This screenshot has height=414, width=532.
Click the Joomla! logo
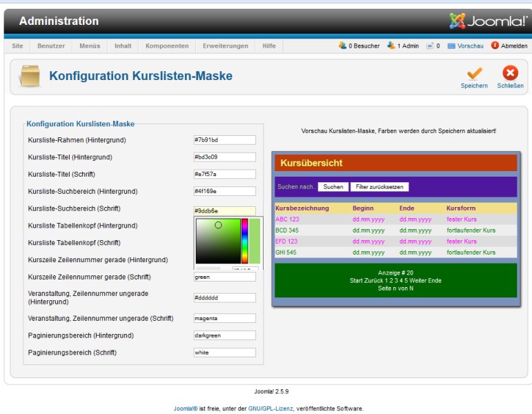488,21
